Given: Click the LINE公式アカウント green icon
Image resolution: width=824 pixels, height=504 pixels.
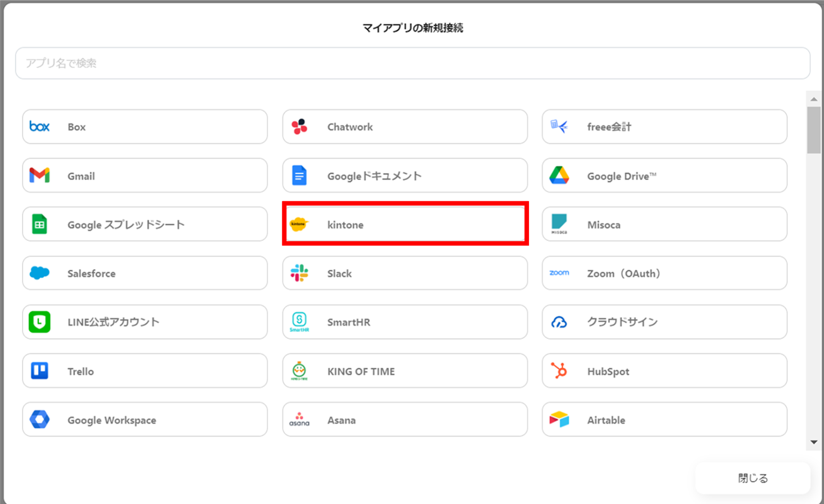Looking at the screenshot, I should (40, 322).
